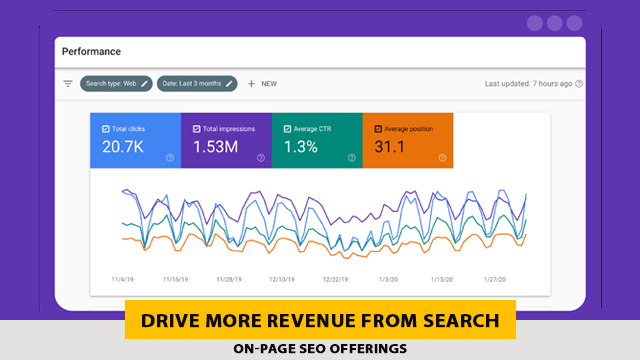Click the Performance heading
This screenshot has height=360, width=640.
[x=91, y=51]
